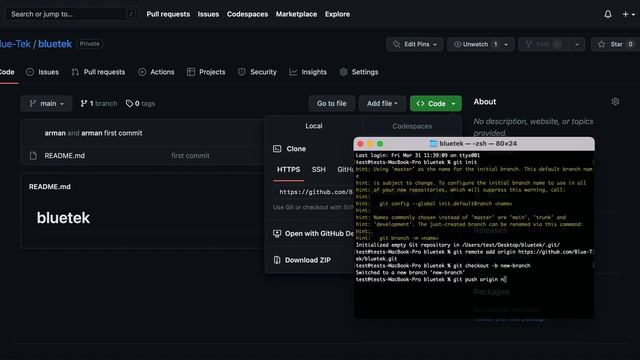Click the pin icon on Edit Pins

click(396, 44)
